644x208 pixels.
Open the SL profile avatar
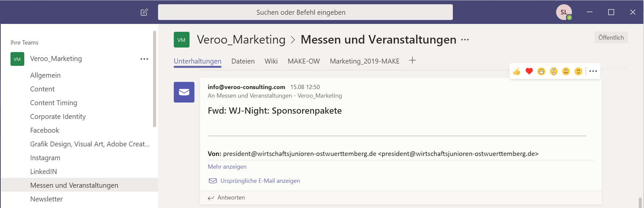pos(564,12)
